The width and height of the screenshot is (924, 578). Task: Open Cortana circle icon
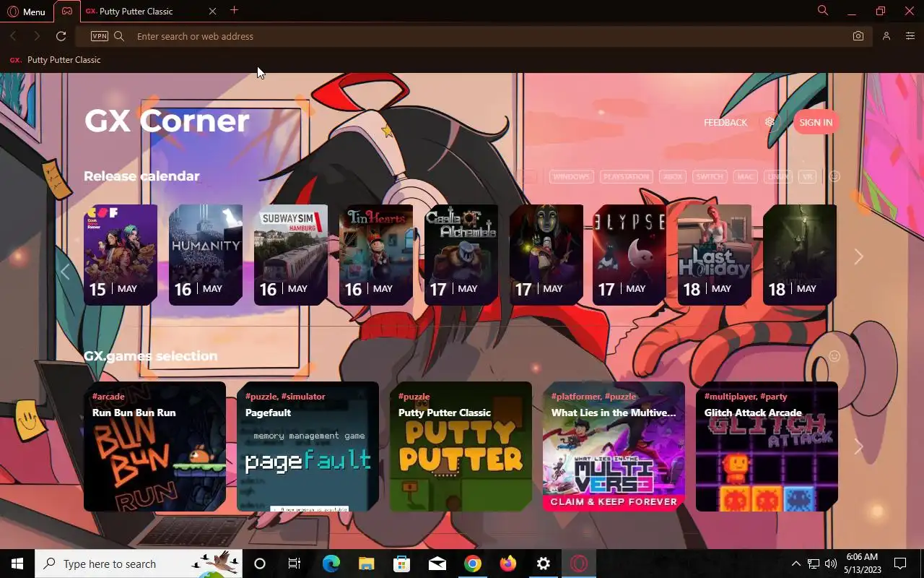point(260,564)
